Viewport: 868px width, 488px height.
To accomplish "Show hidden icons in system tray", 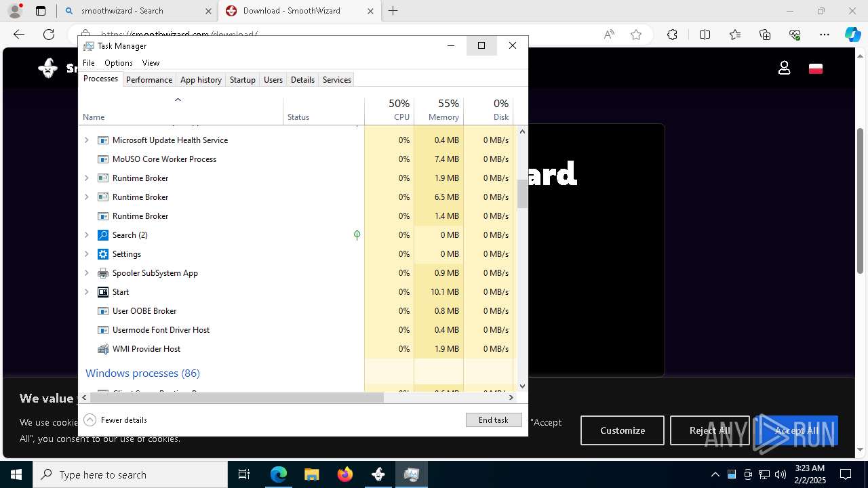I will click(x=715, y=474).
